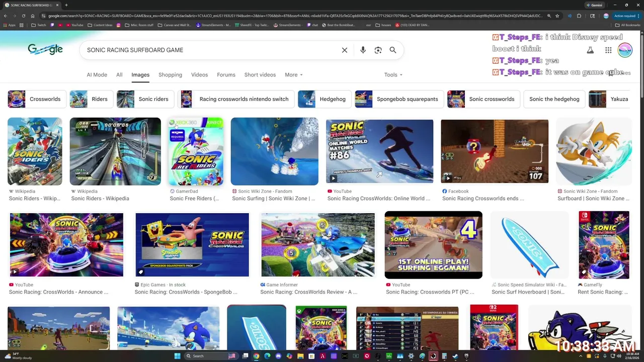The height and width of the screenshot is (362, 644).
Task: Open Sonic Racing CrossWorlds Review link
Action: point(308,292)
